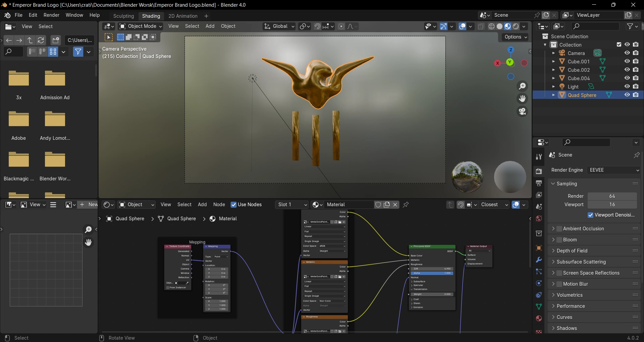This screenshot has width=644, height=342.
Task: Click the Render samples value field
Action: coord(612,196)
